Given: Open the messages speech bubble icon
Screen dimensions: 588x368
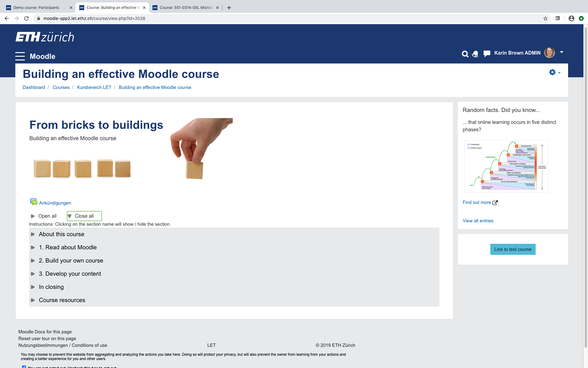Looking at the screenshot, I should [x=487, y=54].
